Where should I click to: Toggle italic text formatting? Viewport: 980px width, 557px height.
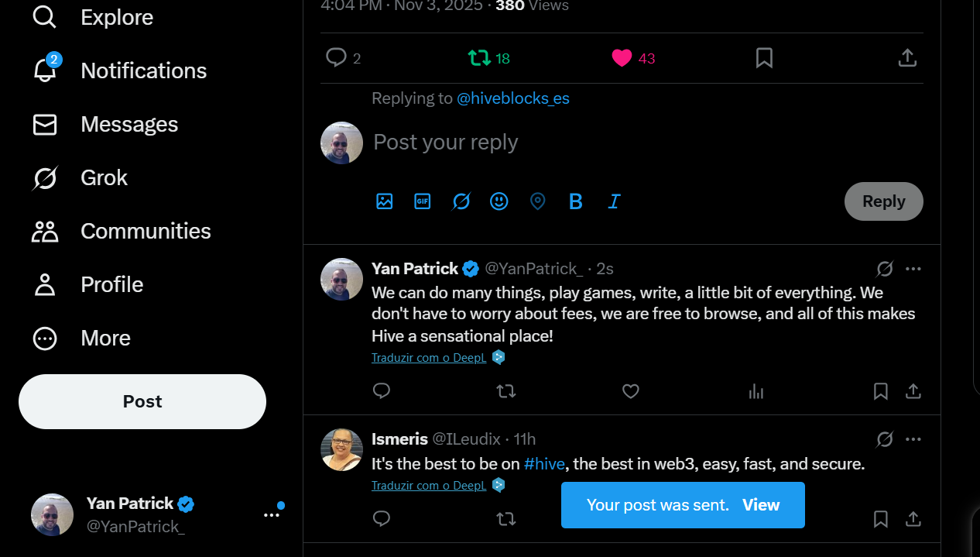click(x=614, y=201)
